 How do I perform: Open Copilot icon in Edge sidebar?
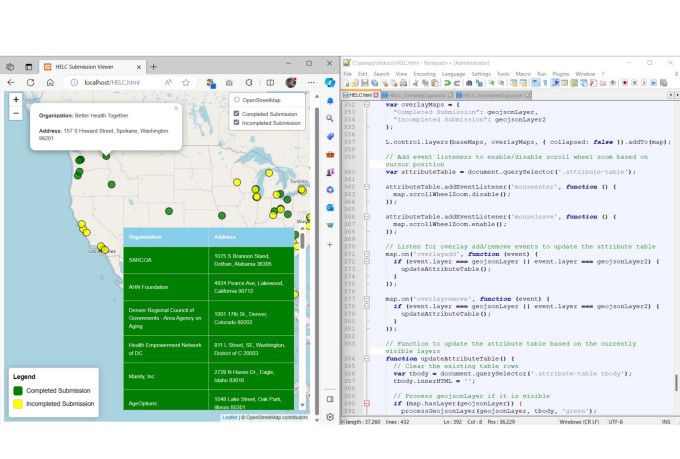coord(330,82)
